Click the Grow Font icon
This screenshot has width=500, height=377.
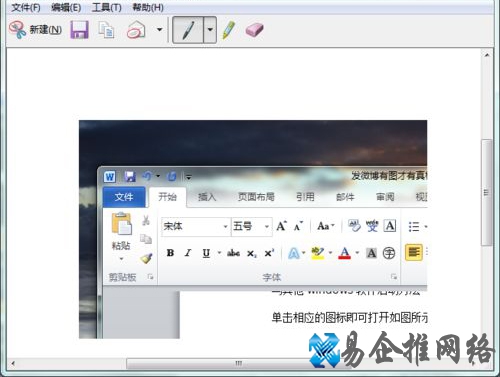pyautogui.click(x=281, y=226)
